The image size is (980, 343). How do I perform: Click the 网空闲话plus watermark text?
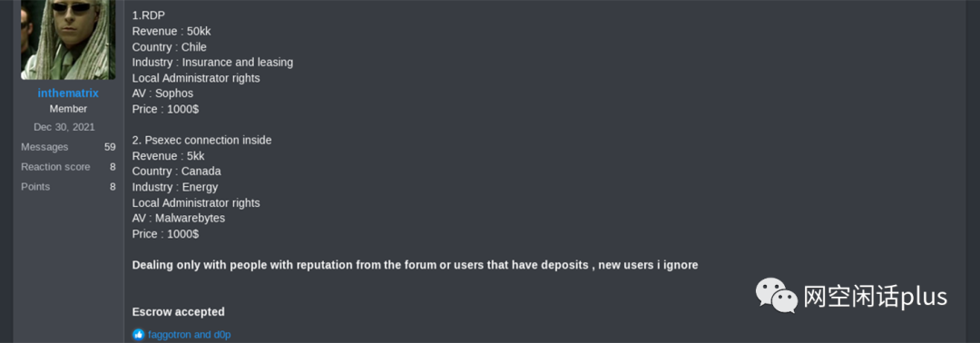click(x=875, y=296)
